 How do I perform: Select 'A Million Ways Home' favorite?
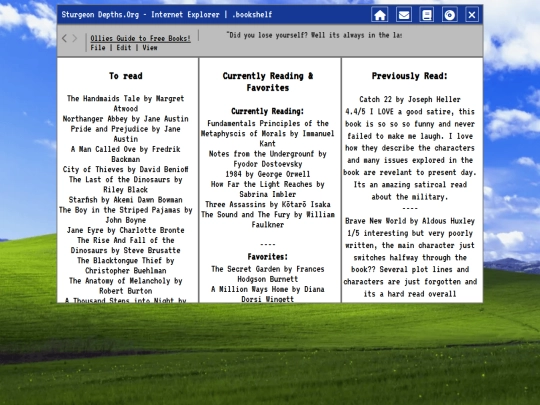click(x=268, y=294)
